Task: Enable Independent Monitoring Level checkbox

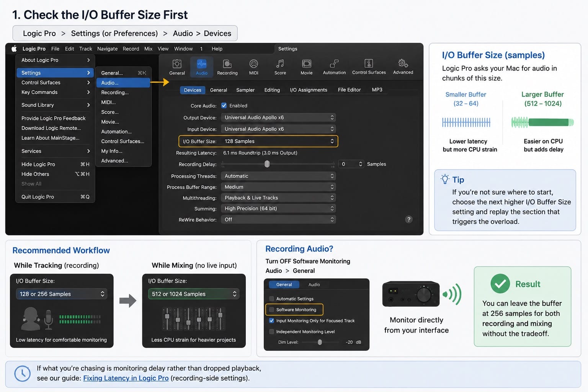Action: [271, 332]
